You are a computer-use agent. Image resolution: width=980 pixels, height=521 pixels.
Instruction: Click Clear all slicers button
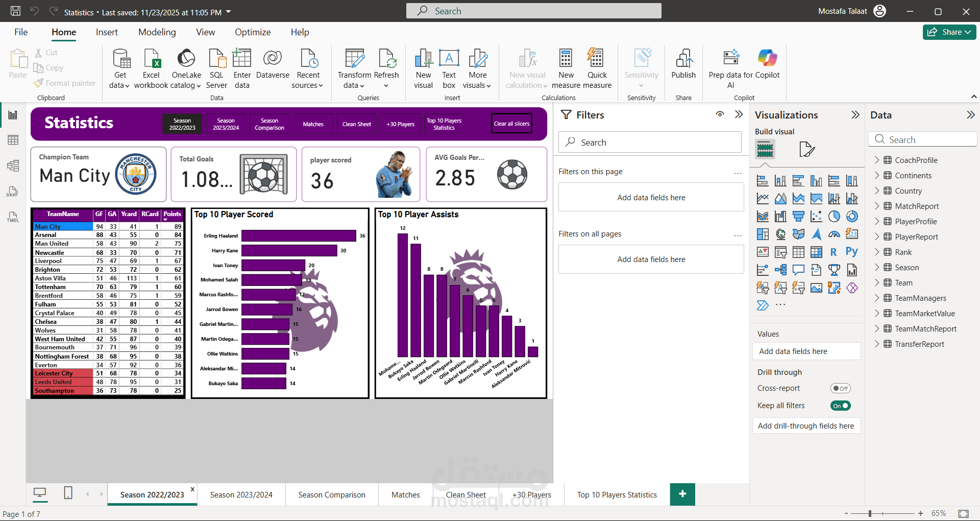point(511,124)
